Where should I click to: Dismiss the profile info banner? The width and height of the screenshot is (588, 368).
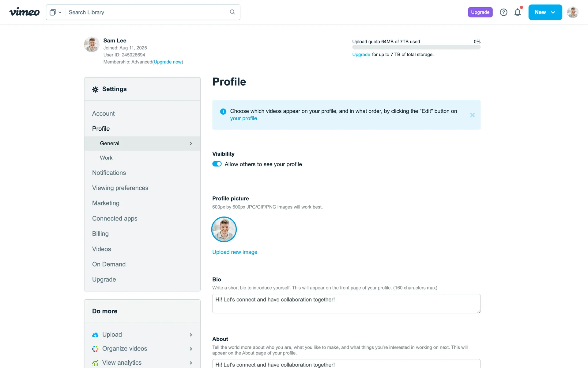point(472,115)
